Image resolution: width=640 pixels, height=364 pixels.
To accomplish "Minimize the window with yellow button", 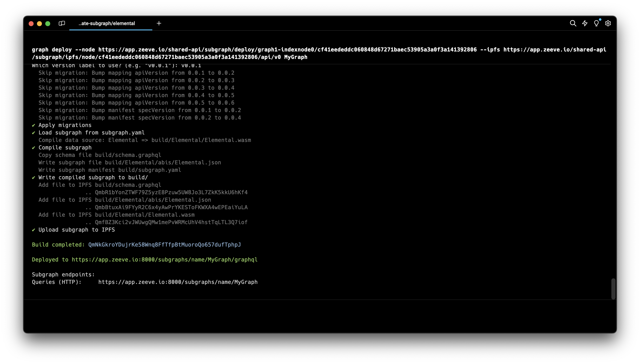I will coord(39,23).
